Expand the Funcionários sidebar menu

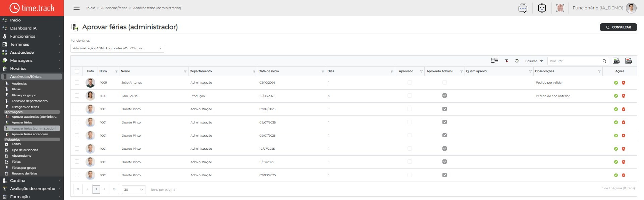click(x=32, y=36)
